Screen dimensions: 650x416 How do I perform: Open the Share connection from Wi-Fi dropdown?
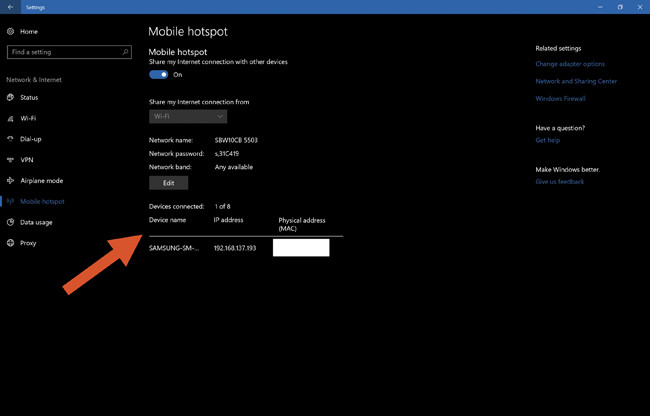point(188,116)
